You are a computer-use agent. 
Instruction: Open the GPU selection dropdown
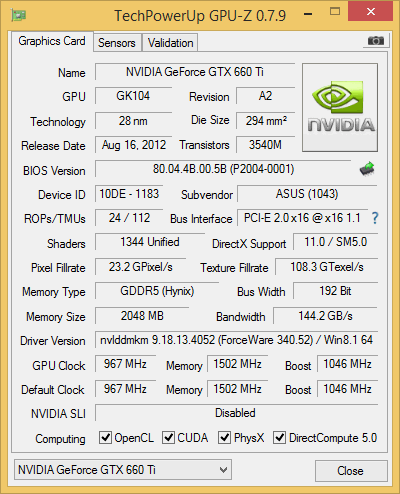[123, 470]
